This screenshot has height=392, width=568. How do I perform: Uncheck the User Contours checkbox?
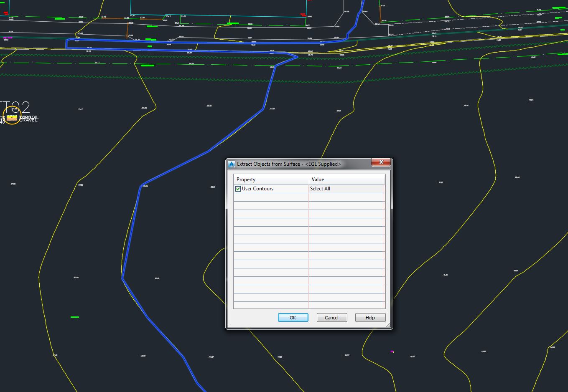coord(238,189)
